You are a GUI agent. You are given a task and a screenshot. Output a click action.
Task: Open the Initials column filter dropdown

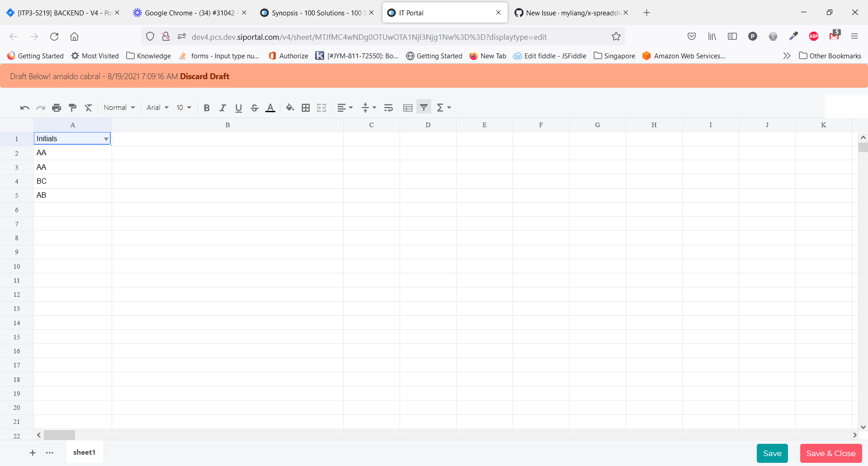click(106, 139)
